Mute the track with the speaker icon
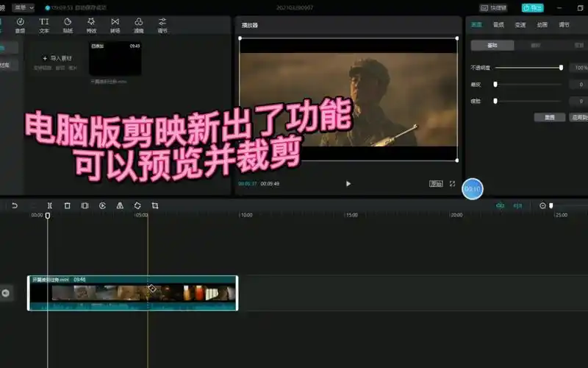Image resolution: width=588 pixels, height=368 pixels. pos(6,293)
